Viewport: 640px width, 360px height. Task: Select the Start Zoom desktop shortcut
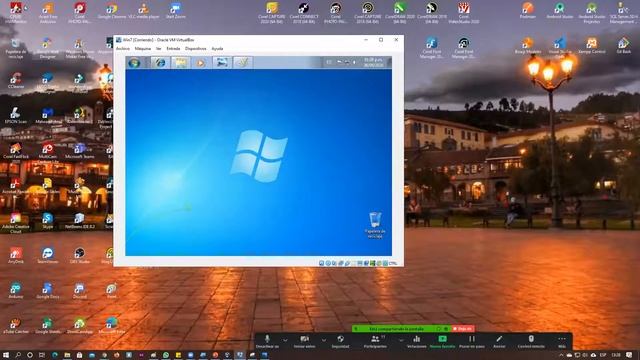coord(176,11)
